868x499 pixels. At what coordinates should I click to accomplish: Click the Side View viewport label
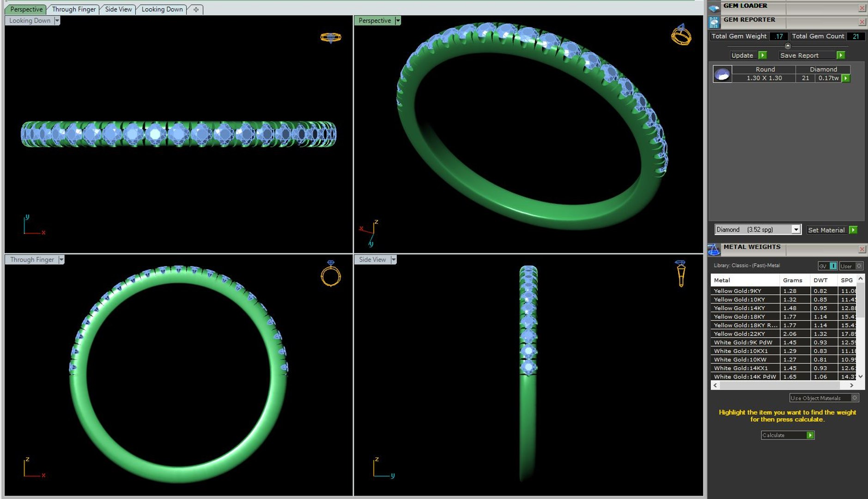[372, 260]
